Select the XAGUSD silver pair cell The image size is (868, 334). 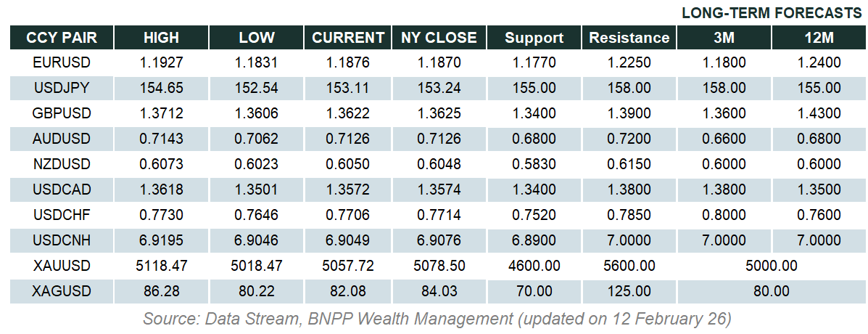point(62,291)
